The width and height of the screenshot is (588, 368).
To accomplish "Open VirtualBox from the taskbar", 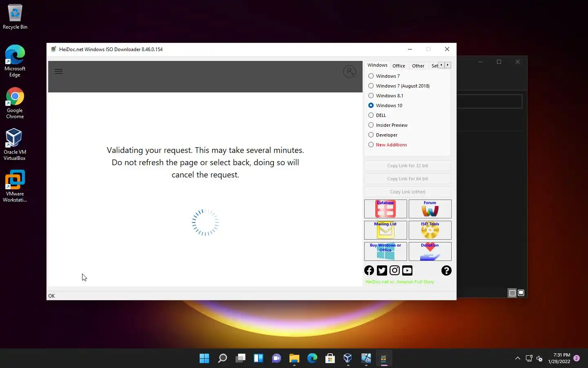I will pyautogui.click(x=348, y=359).
